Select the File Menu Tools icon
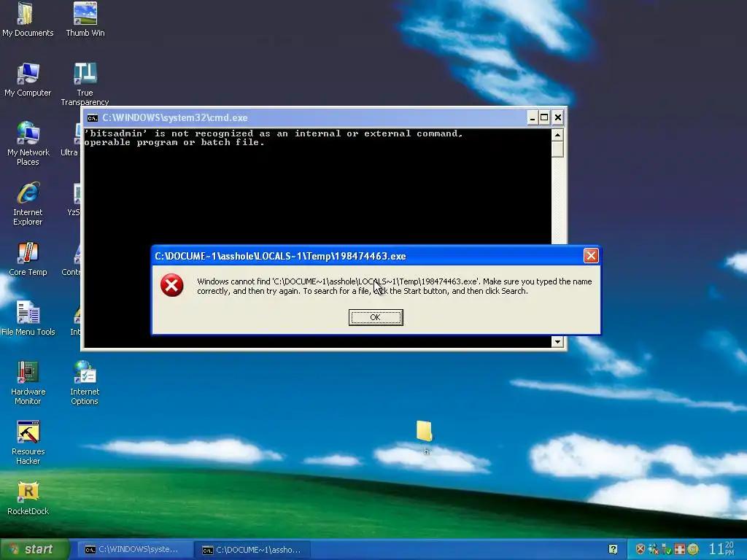 tap(28, 319)
